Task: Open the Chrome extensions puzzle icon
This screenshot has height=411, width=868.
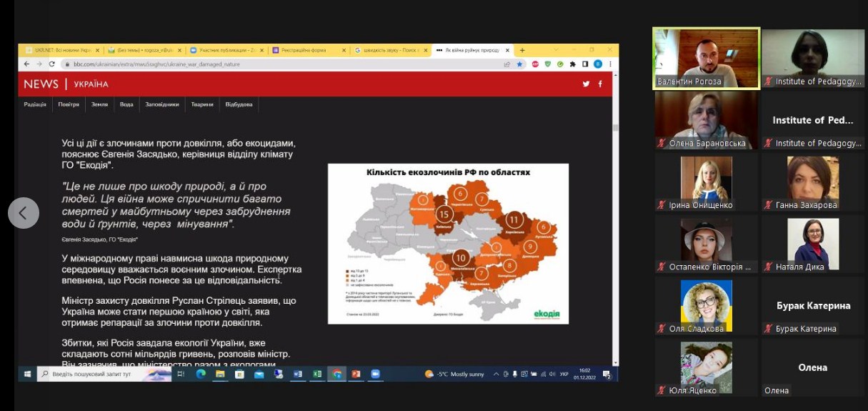Action: pos(573,64)
